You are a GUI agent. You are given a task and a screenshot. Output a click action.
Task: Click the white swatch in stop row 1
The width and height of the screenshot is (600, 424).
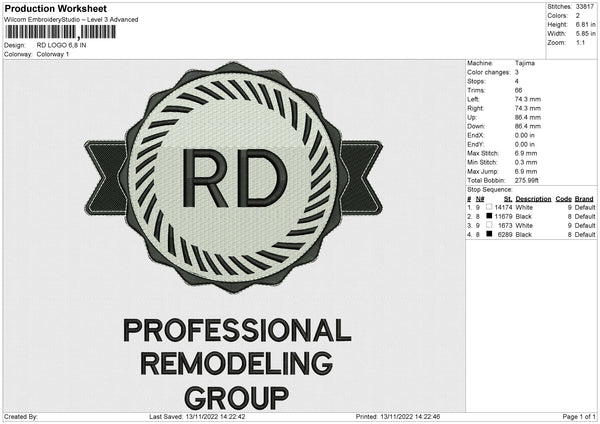[x=489, y=207]
